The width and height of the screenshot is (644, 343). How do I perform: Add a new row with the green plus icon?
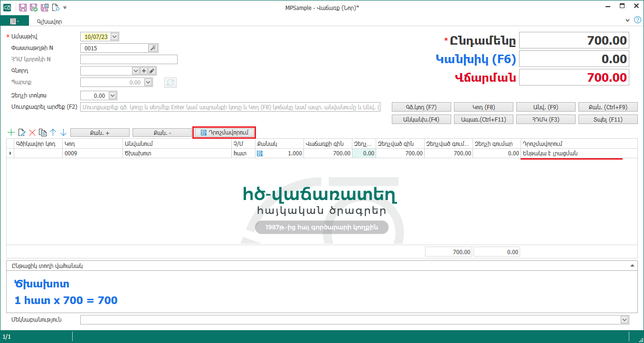11,133
